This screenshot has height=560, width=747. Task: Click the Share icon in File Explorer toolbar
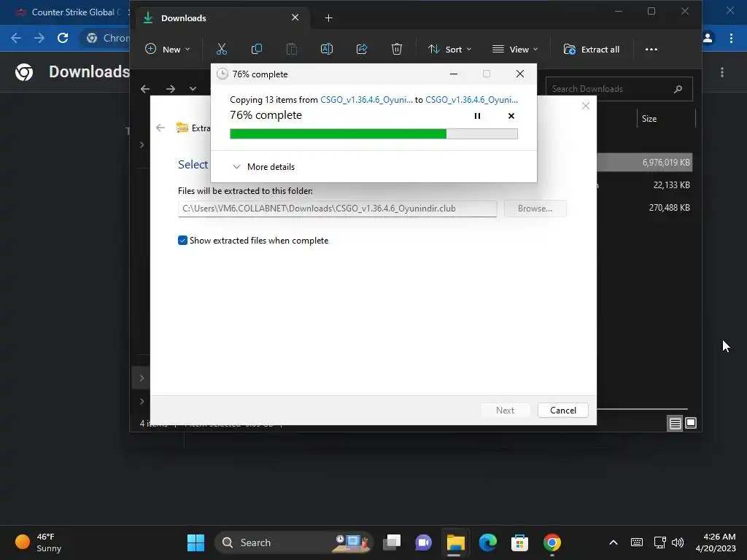tap(362, 49)
